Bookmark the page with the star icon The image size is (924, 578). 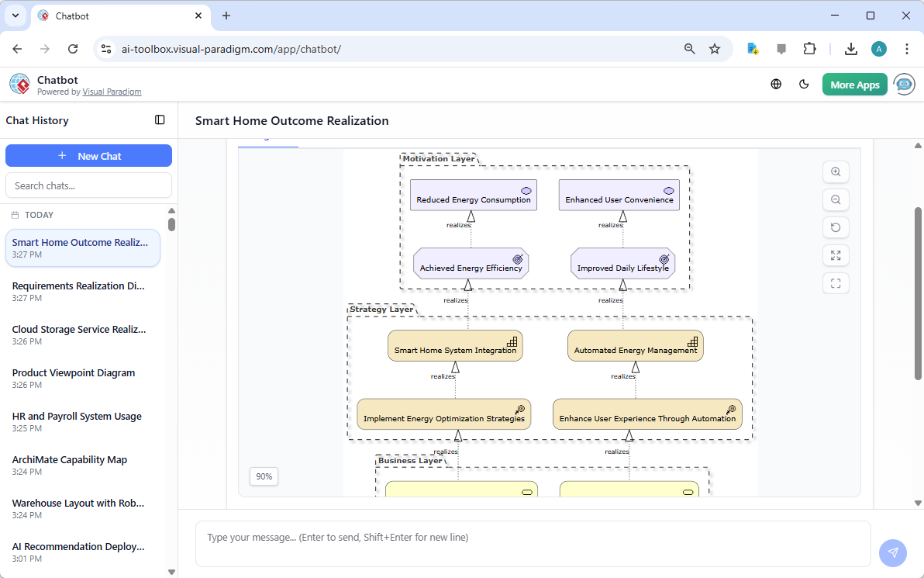[714, 48]
